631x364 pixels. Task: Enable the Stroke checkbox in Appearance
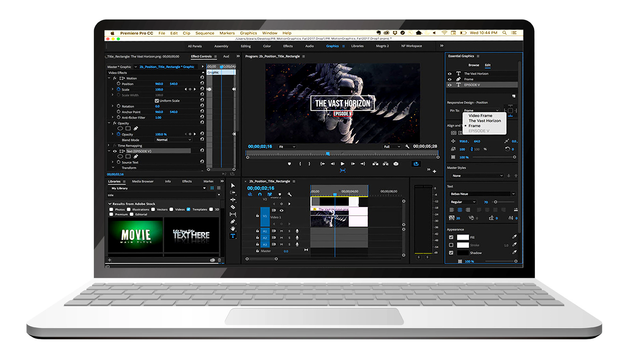click(451, 245)
